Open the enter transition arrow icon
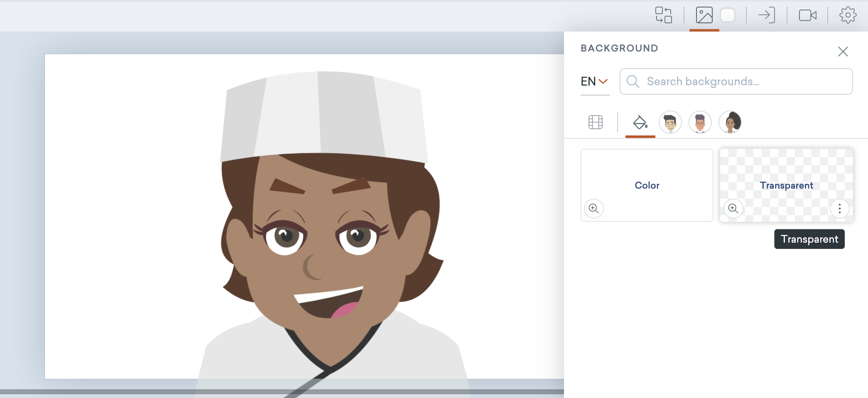 tap(766, 15)
